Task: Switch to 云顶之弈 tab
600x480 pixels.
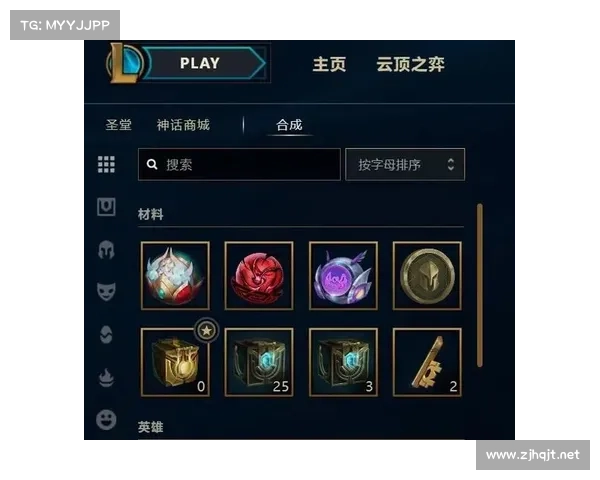Action: (410, 64)
